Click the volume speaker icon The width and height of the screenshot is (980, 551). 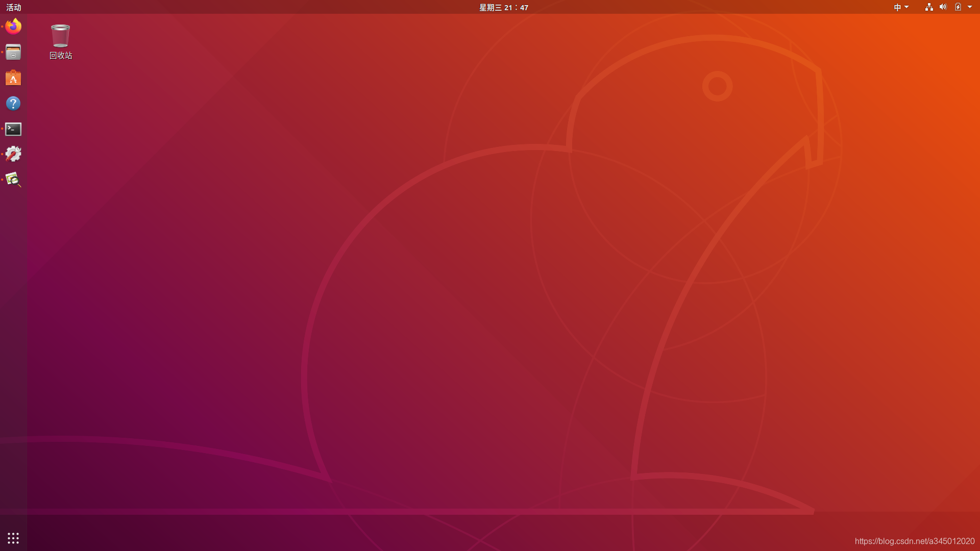point(943,7)
